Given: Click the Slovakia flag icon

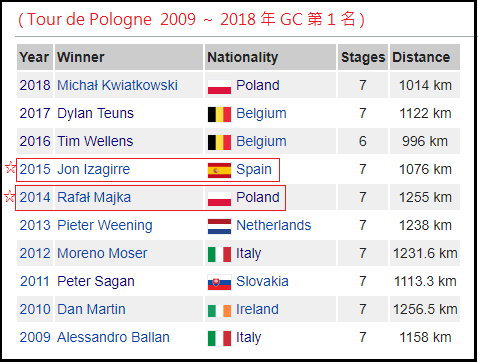Looking at the screenshot, I should 219,282.
